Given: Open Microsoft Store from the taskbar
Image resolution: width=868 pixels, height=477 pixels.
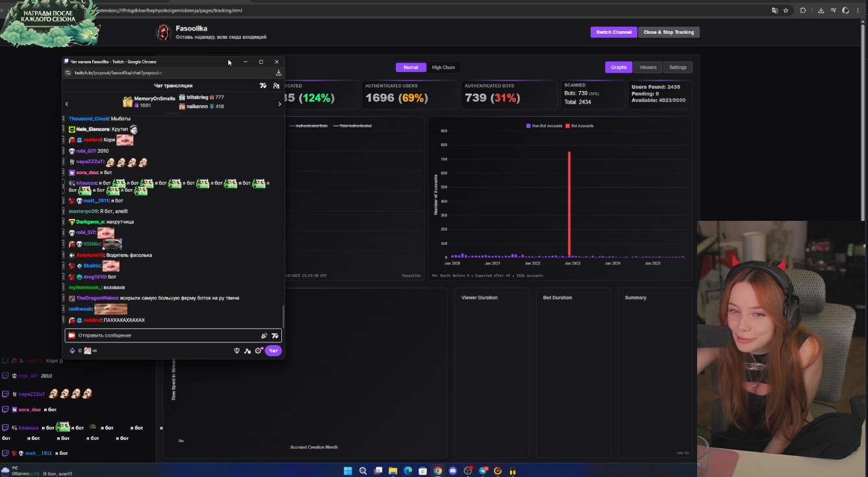Looking at the screenshot, I should tap(423, 471).
